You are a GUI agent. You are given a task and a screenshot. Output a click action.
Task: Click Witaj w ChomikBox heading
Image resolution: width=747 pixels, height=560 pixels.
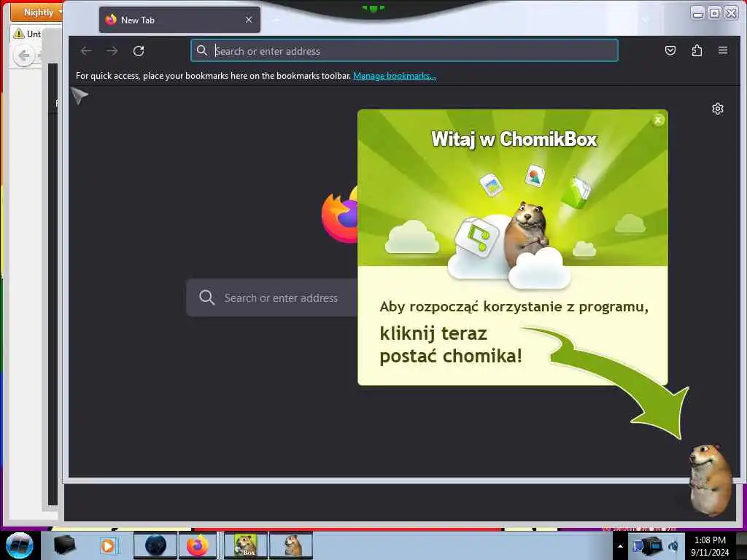tap(514, 139)
